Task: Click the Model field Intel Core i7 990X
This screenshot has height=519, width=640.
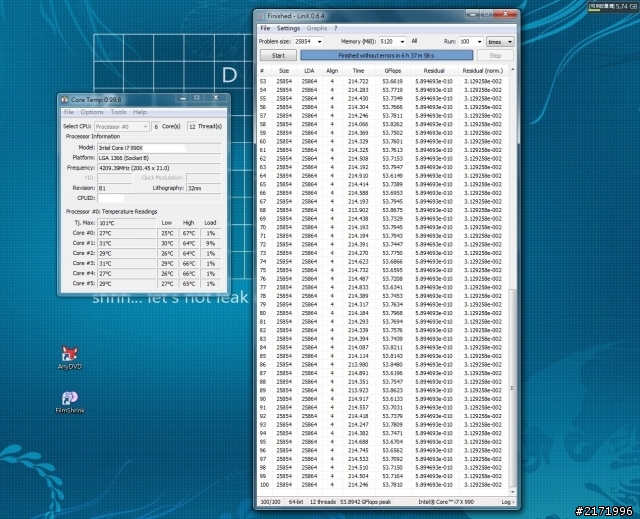Action: (159, 148)
